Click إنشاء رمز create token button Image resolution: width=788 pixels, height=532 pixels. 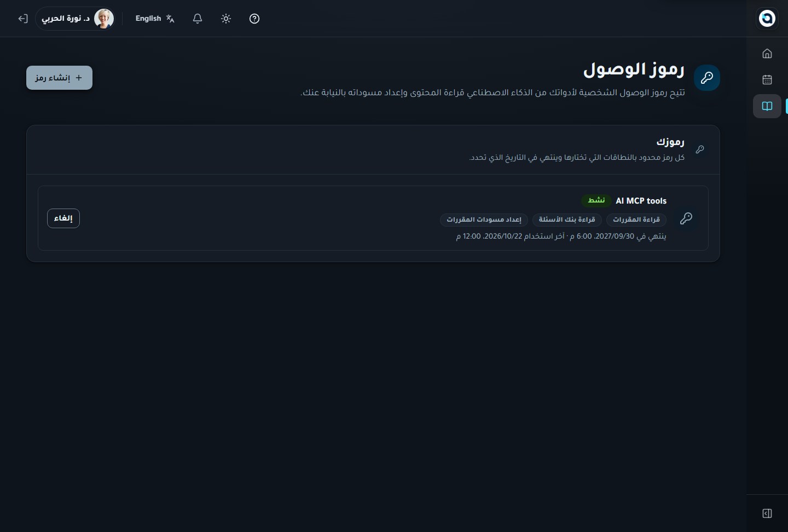click(x=59, y=78)
